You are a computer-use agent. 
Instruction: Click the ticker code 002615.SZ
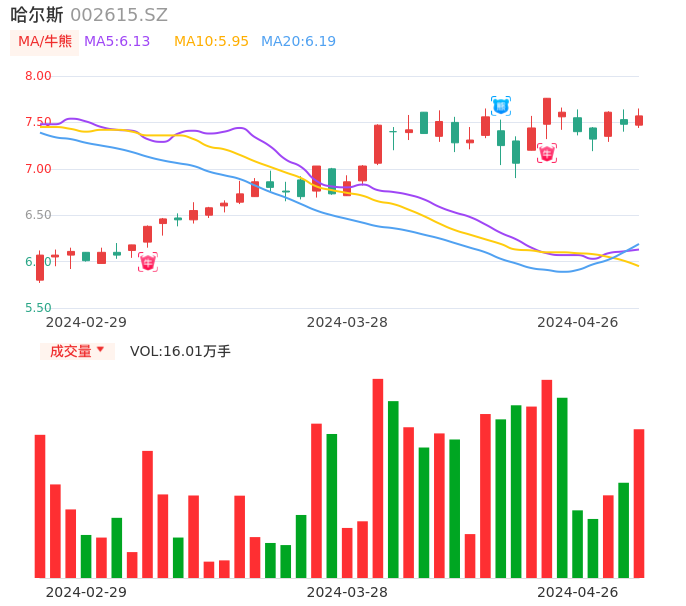[x=119, y=15]
